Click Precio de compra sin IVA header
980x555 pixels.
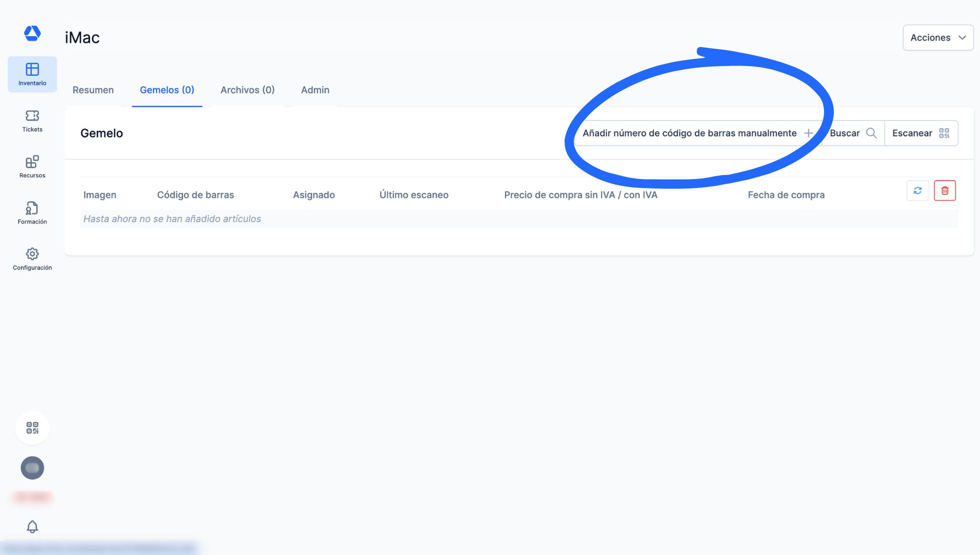pyautogui.click(x=580, y=195)
